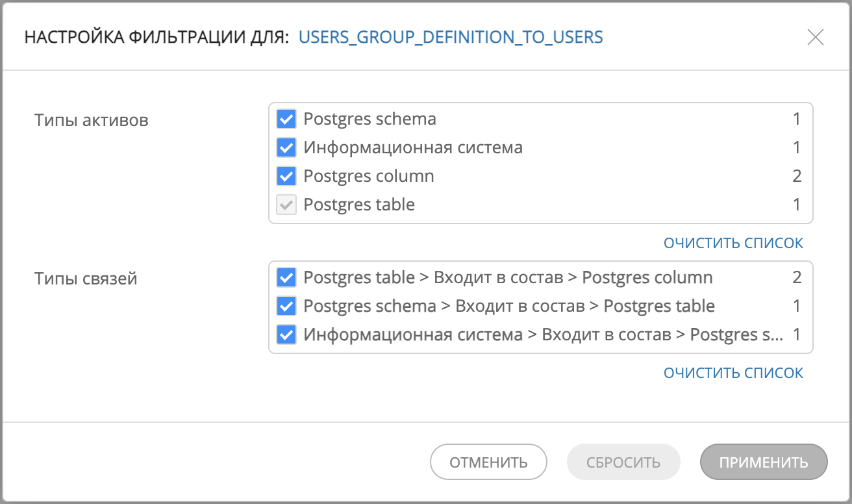
Task: Click the disabled Postgres table checkbox
Action: click(x=286, y=205)
